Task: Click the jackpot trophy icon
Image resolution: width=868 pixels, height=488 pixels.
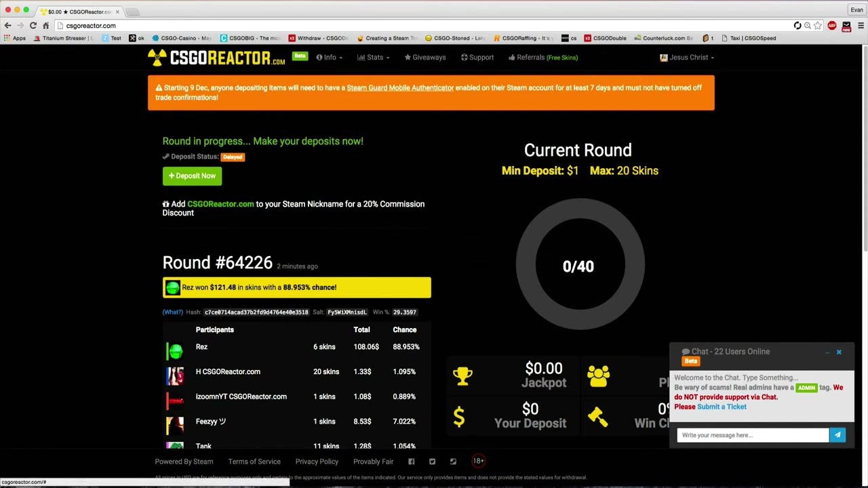Action: coord(462,376)
